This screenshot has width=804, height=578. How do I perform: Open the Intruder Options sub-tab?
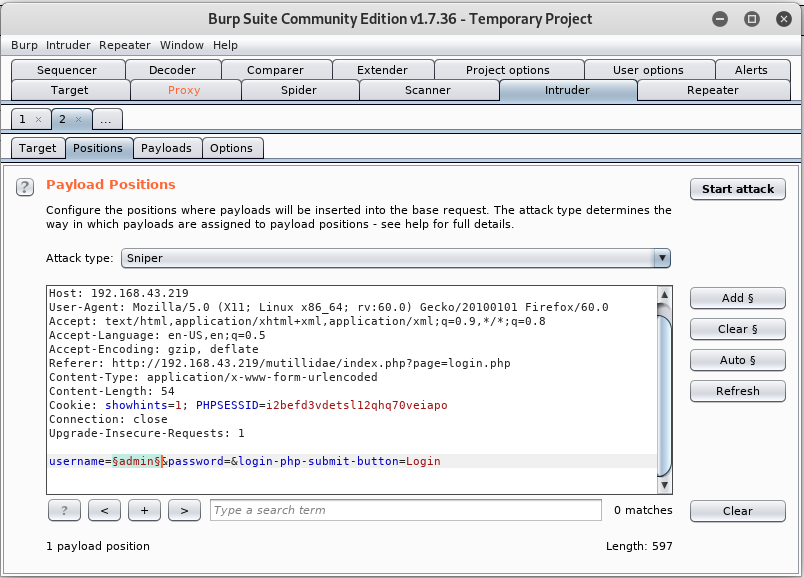[x=231, y=148]
